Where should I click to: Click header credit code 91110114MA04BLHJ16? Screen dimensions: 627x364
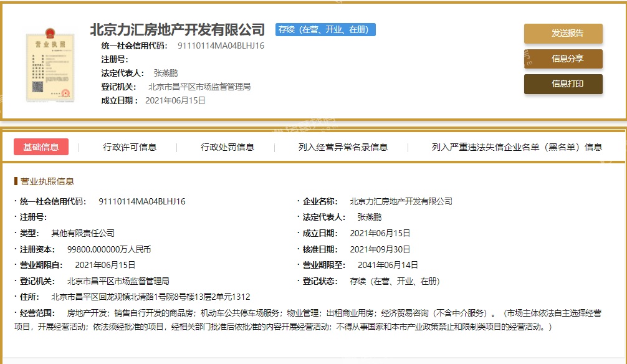221,45
